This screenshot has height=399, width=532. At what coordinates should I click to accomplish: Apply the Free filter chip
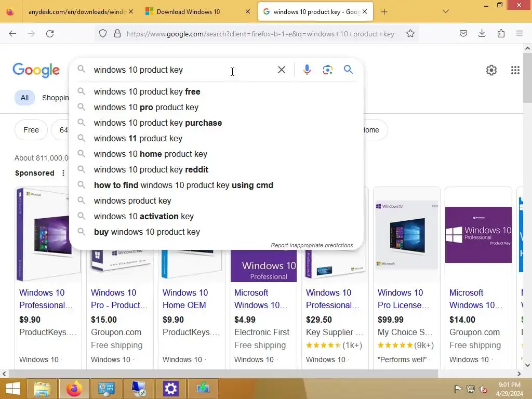coord(31,130)
